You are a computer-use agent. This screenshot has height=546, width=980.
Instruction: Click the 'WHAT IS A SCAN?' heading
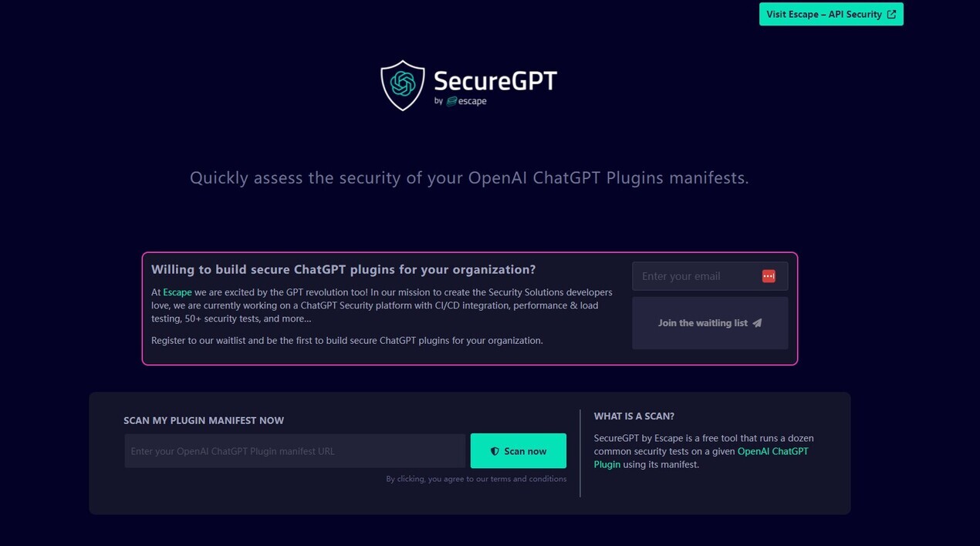(x=634, y=416)
